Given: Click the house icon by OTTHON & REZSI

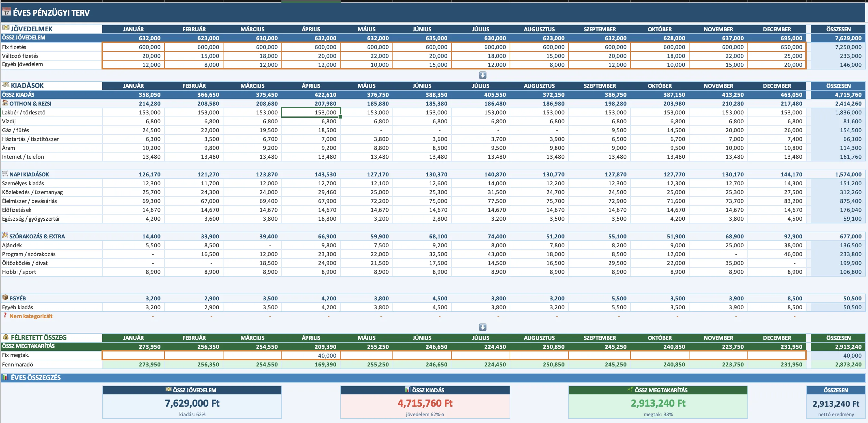Looking at the screenshot, I should tap(5, 103).
